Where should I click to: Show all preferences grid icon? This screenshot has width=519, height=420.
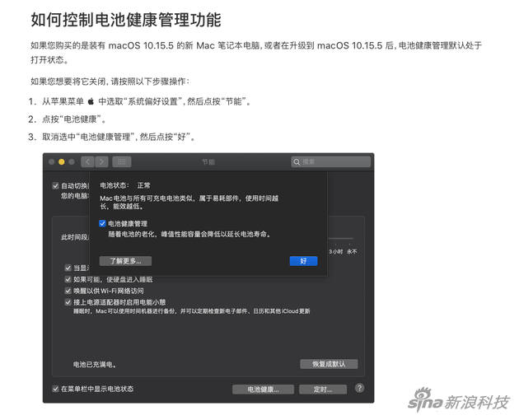point(122,162)
